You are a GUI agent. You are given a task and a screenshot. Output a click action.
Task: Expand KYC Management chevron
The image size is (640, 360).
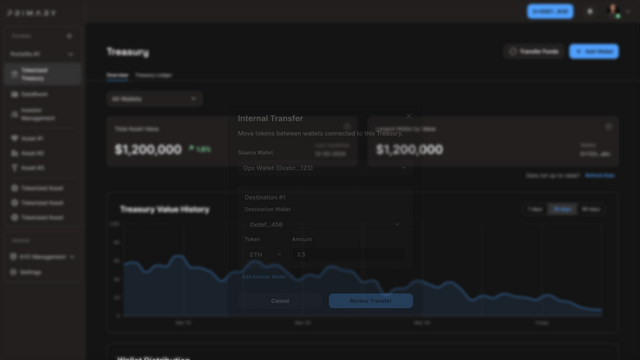(72, 257)
